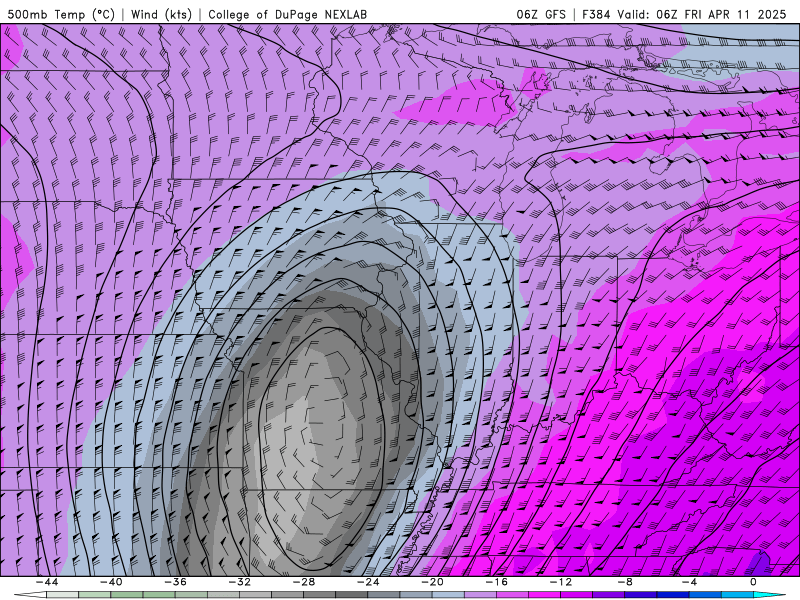Click the -8 color scale label

pyautogui.click(x=626, y=582)
